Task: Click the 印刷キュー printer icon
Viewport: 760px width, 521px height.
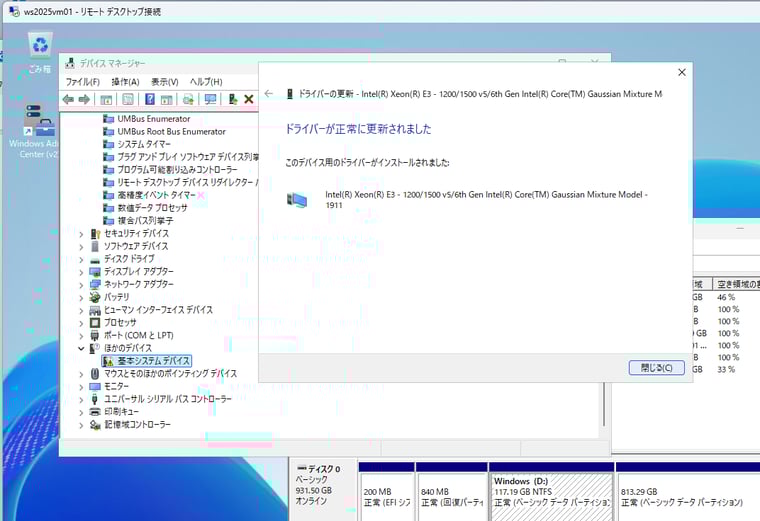Action: [95, 412]
